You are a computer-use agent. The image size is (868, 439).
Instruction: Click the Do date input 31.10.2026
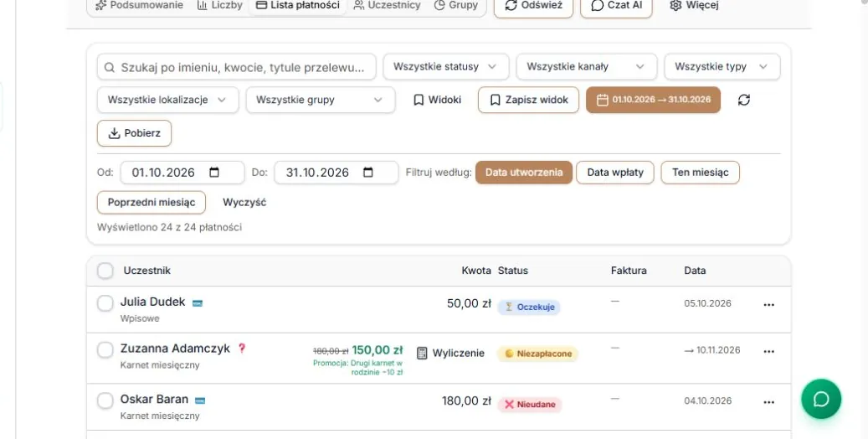pos(336,173)
